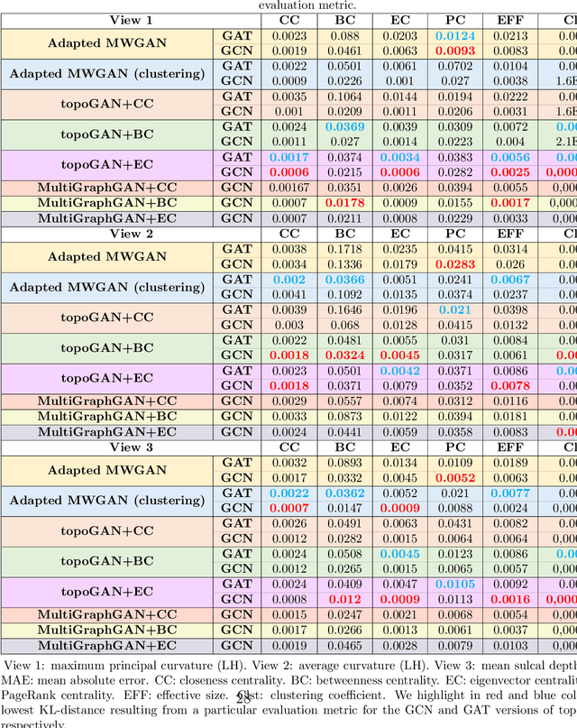
Task: Select the View 2 section header
Action: pyautogui.click(x=132, y=234)
